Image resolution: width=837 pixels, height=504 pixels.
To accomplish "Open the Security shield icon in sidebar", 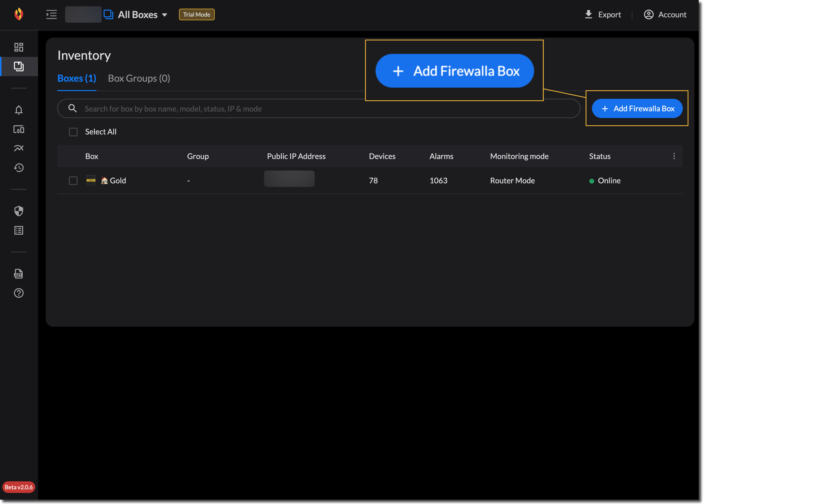I will (19, 211).
